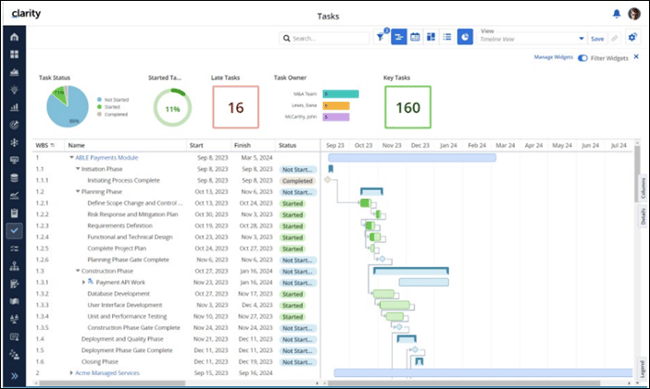
Task: Sort by the Start column header
Action: point(196,145)
